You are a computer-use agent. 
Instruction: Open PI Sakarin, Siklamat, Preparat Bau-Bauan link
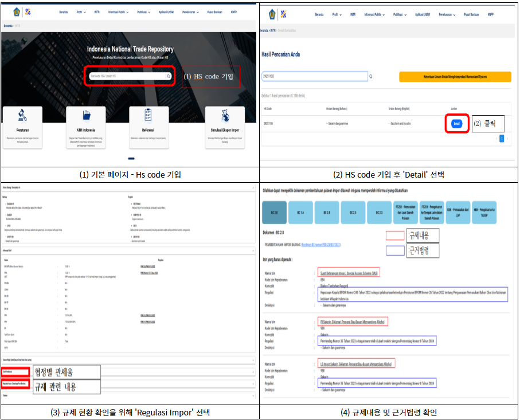[x=352, y=321]
